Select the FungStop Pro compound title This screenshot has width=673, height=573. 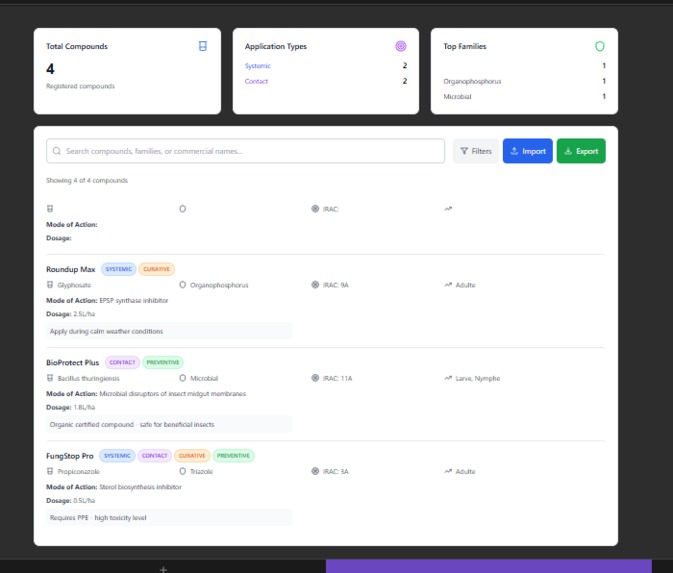pyautogui.click(x=70, y=455)
